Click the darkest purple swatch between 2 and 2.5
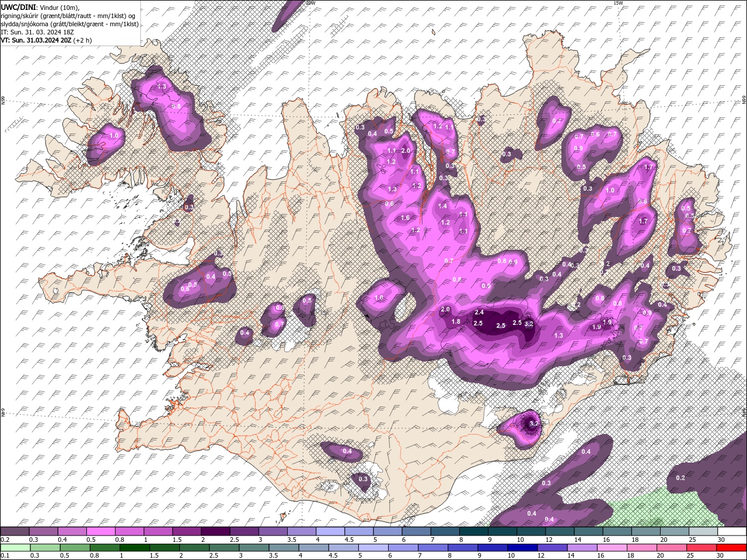Screen dimensions: 747x560 point(215,531)
